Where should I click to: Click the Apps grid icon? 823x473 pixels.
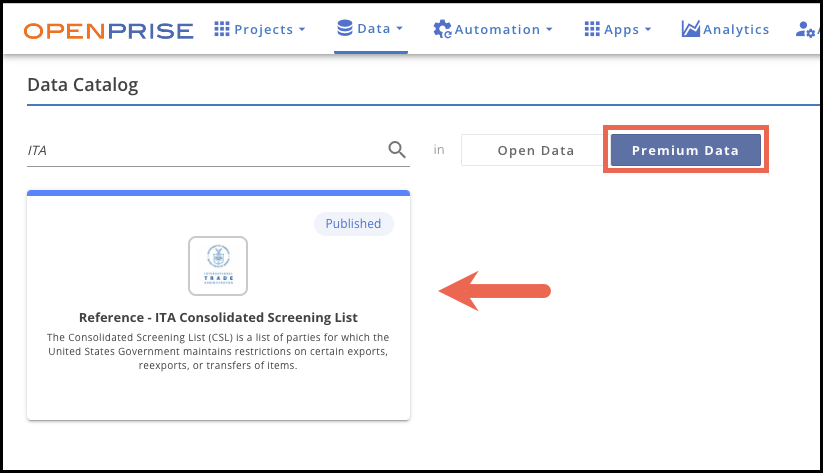[x=592, y=29]
